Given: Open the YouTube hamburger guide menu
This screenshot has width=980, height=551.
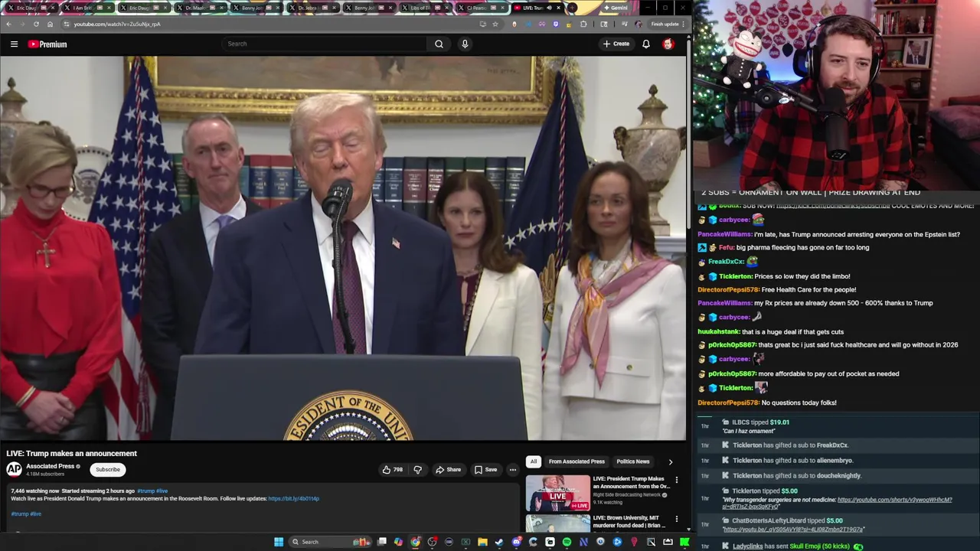Looking at the screenshot, I should 14,44.
